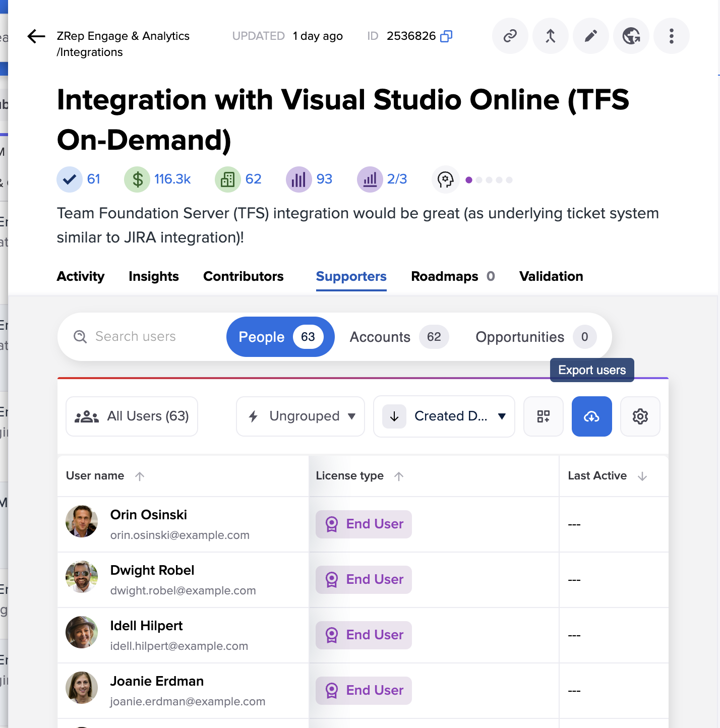720x728 pixels.
Task: Open Idell Hilpert's avatar
Action: 82,632
